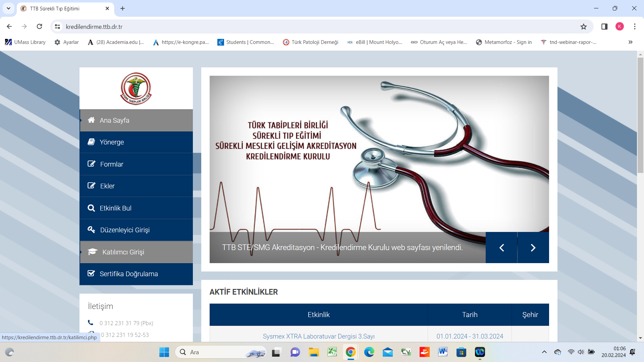The image size is (644, 362).
Task: Bookmark this page with star icon
Action: pyautogui.click(x=584, y=26)
